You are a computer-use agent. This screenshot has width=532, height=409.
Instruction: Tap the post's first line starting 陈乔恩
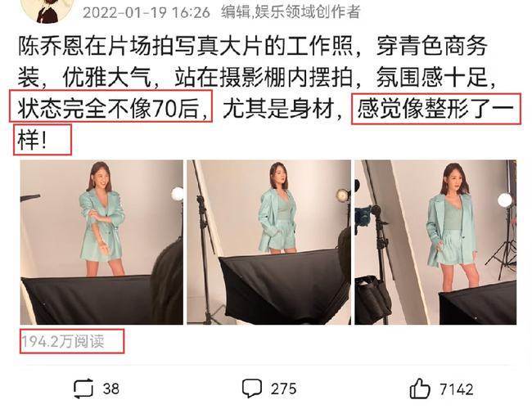click(x=253, y=46)
